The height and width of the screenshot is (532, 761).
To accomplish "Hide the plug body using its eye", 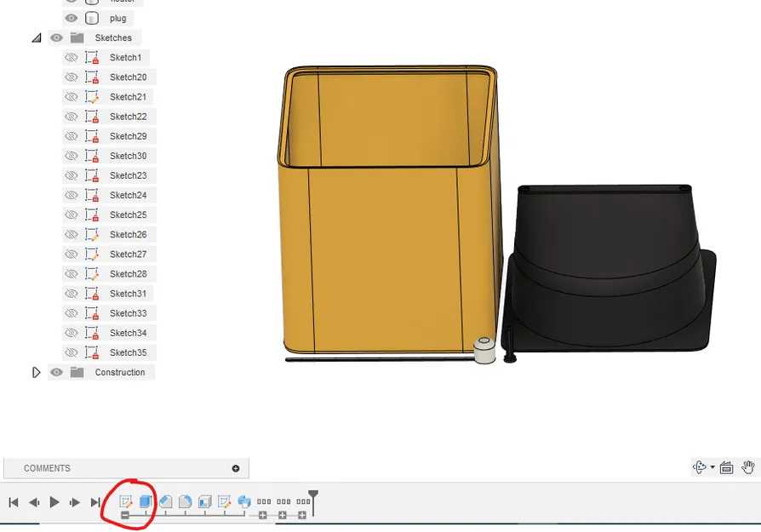I will 72,18.
